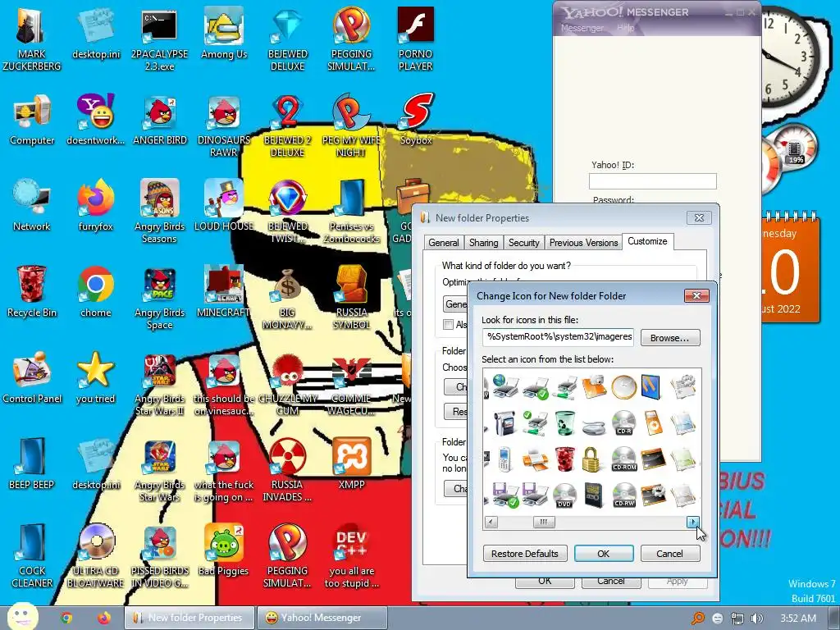Select the ULTRA CD BLOATWARE disc icon

pos(95,557)
